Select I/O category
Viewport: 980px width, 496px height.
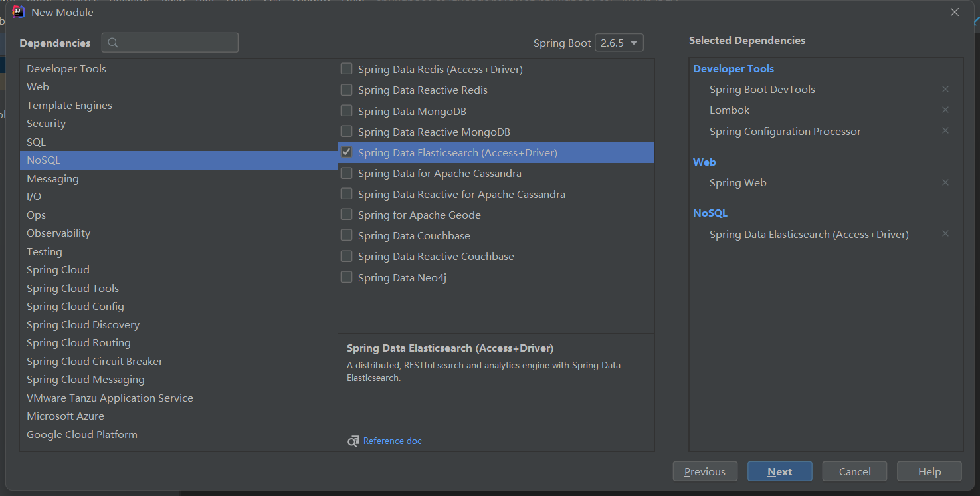point(179,196)
